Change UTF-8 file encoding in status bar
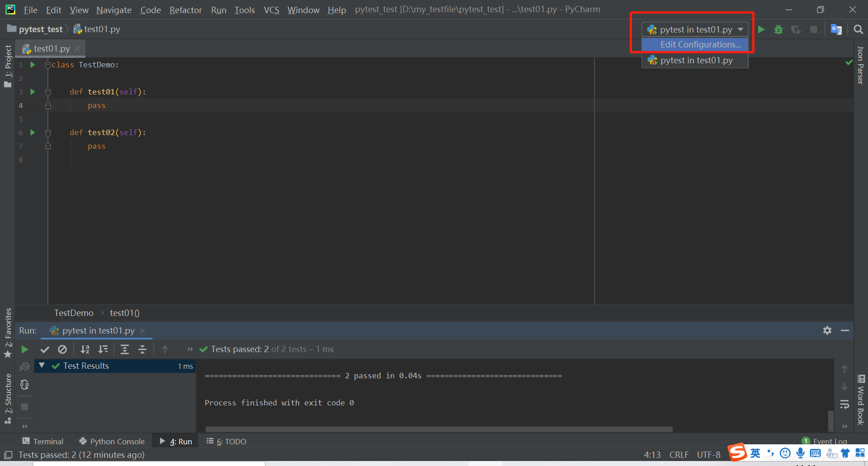Viewport: 868px width, 466px height. [708, 455]
